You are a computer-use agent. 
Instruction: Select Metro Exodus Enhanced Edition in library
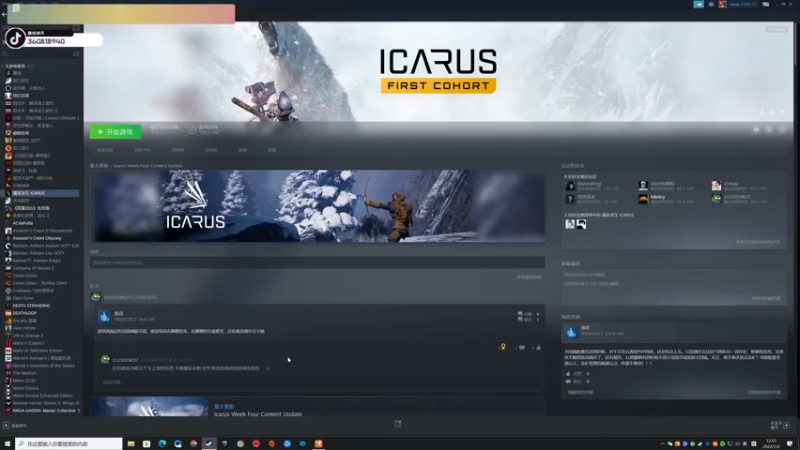42,395
